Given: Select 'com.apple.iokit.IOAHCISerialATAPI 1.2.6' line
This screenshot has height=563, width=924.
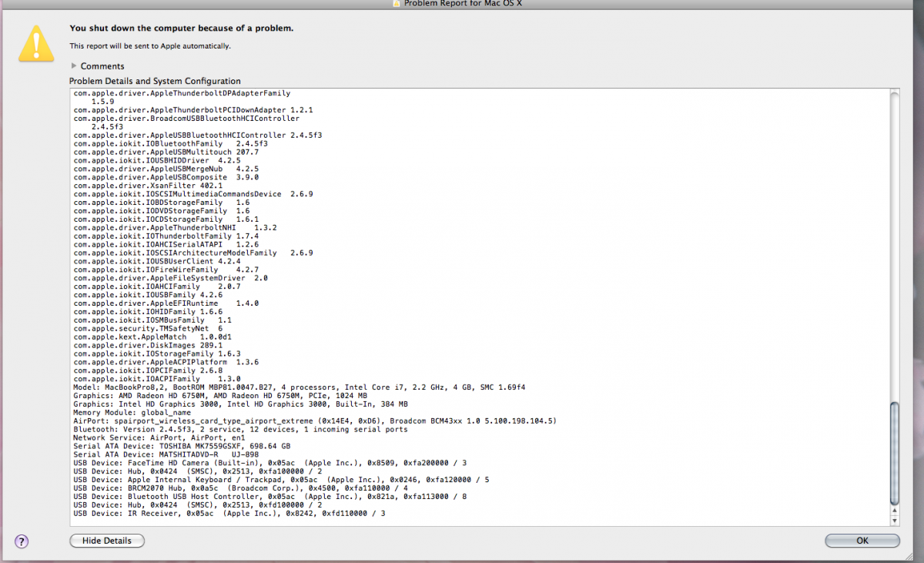Looking at the screenshot, I should click(x=166, y=245).
